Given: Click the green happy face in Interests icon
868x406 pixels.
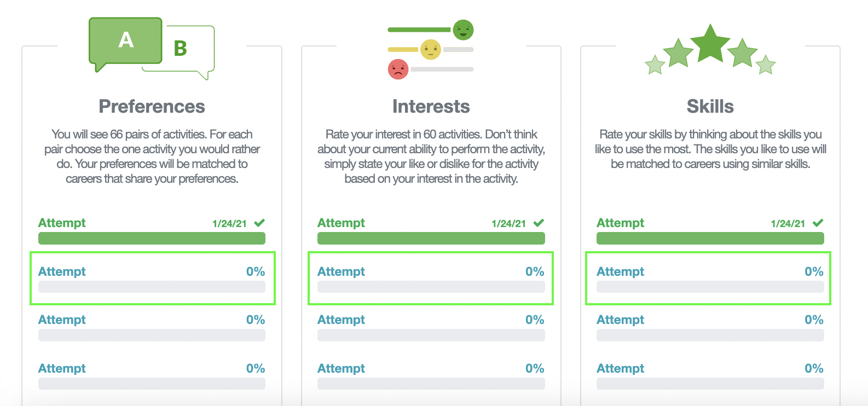Looking at the screenshot, I should (463, 30).
